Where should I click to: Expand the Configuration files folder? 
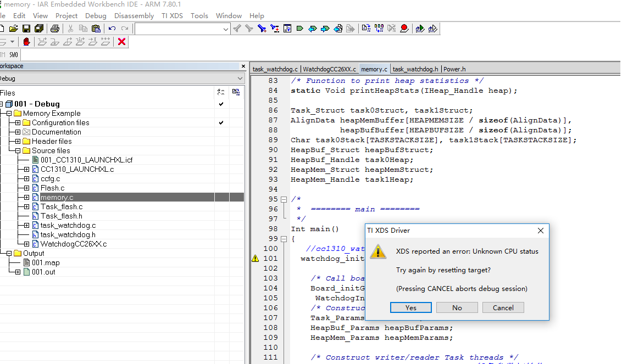click(x=18, y=122)
